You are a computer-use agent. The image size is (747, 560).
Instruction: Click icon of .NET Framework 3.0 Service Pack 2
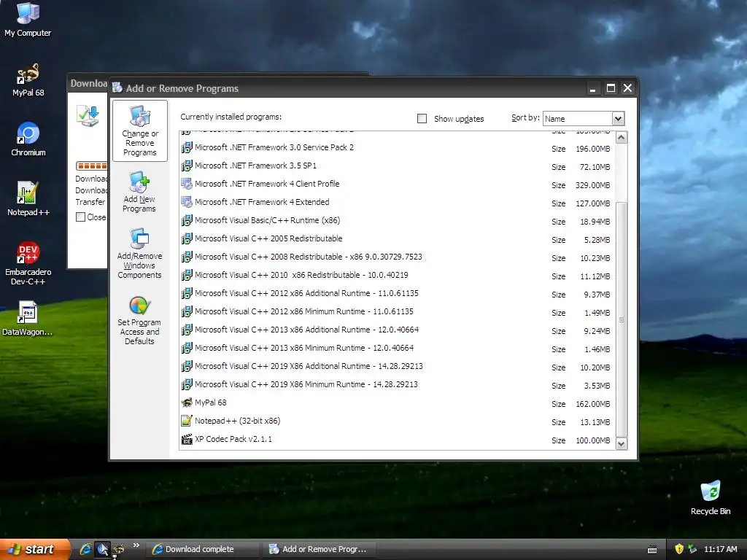pyautogui.click(x=187, y=147)
